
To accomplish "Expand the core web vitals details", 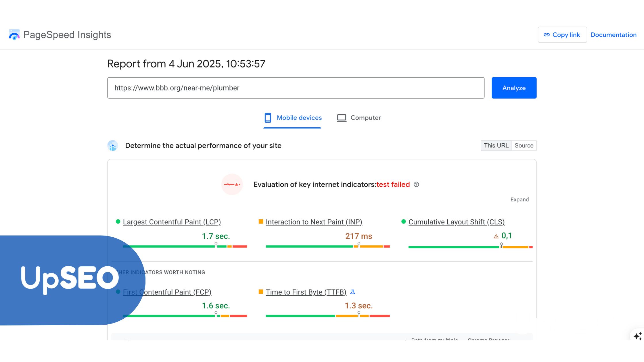I will 520,200.
